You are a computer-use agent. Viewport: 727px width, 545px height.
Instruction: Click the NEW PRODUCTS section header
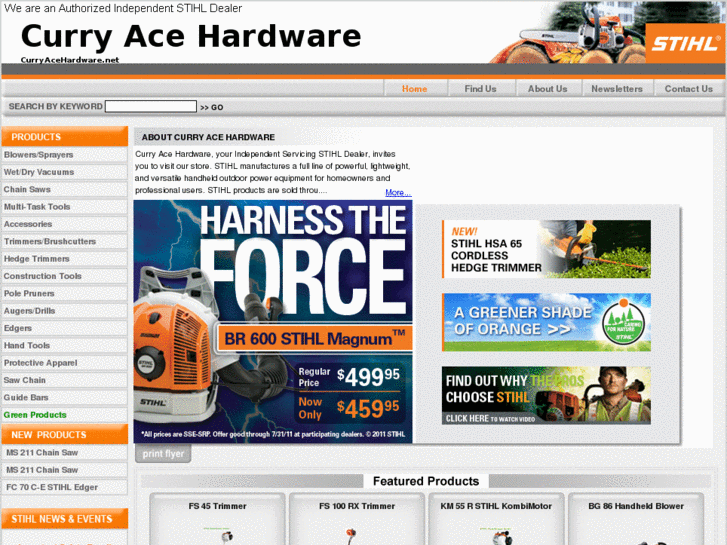tap(64, 435)
